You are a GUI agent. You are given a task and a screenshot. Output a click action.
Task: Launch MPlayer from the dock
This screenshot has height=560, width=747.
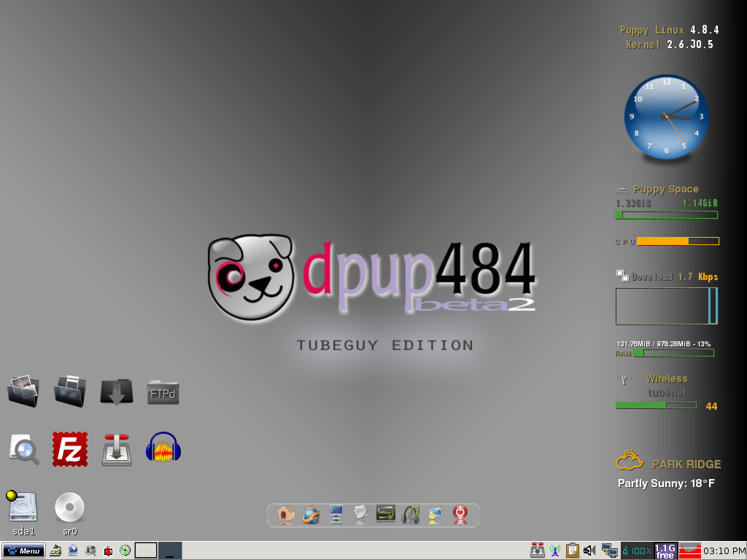386,513
